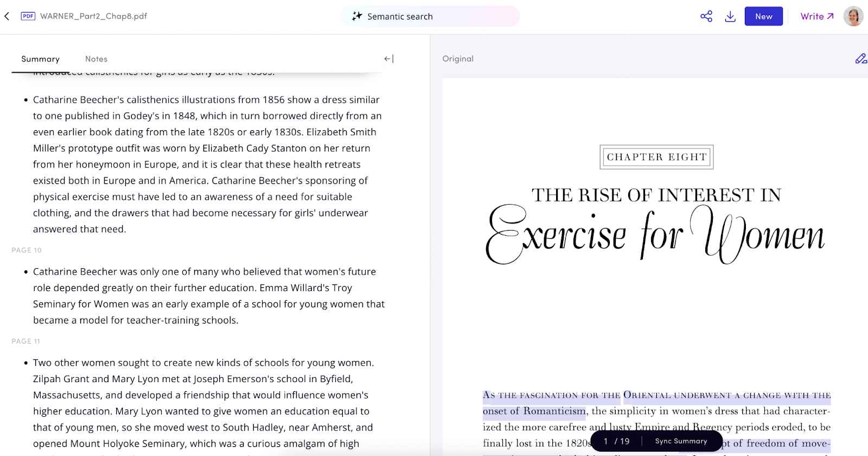This screenshot has height=456, width=868.
Task: Click the PAGE 11 label in summary
Action: [x=26, y=341]
